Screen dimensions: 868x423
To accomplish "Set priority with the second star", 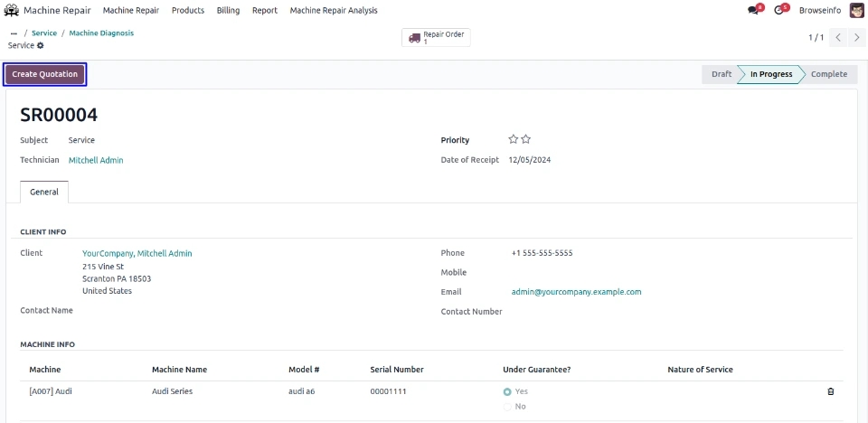I will tap(526, 140).
